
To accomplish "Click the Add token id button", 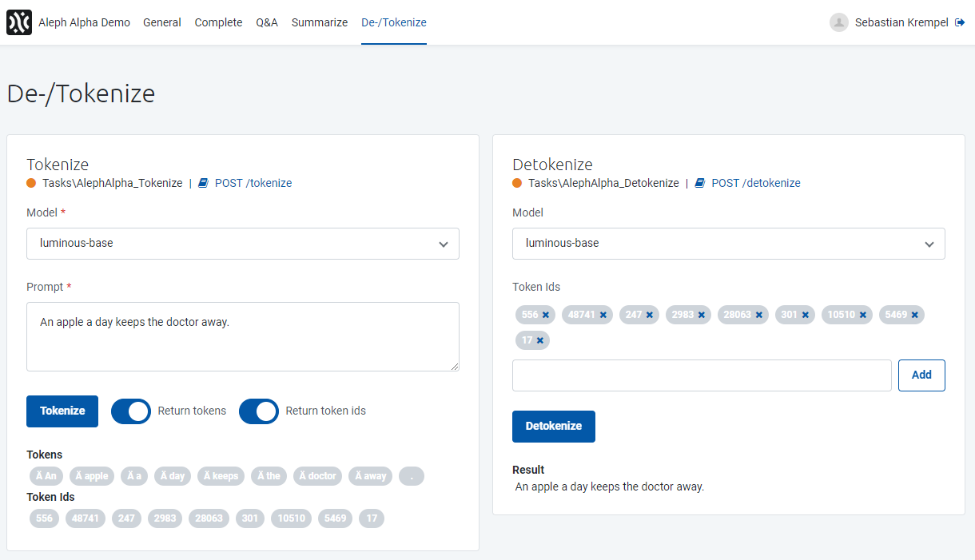I will click(921, 375).
